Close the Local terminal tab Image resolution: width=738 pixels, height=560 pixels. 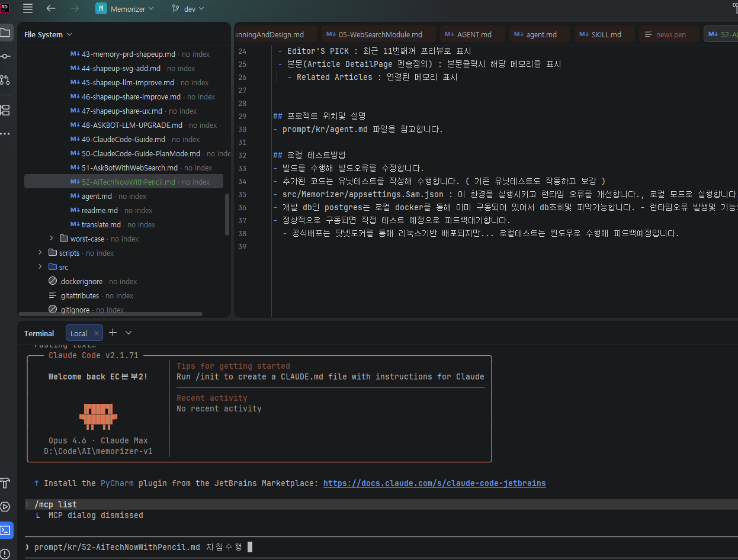point(97,333)
